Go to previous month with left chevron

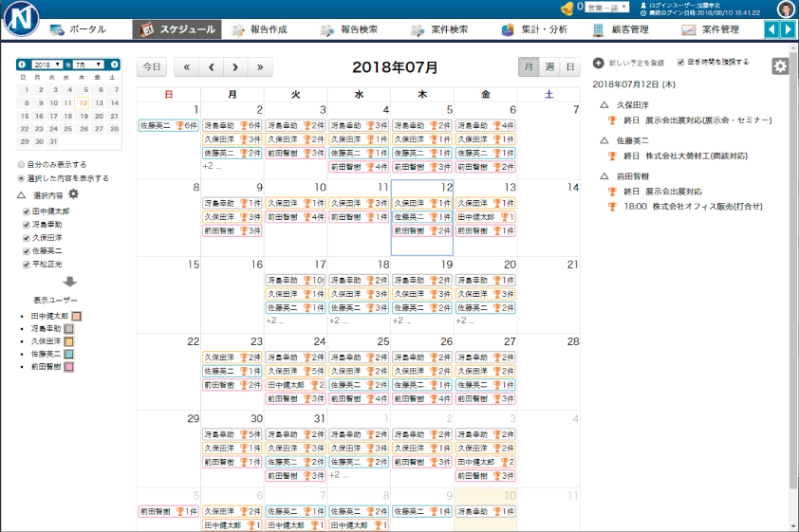(x=212, y=67)
